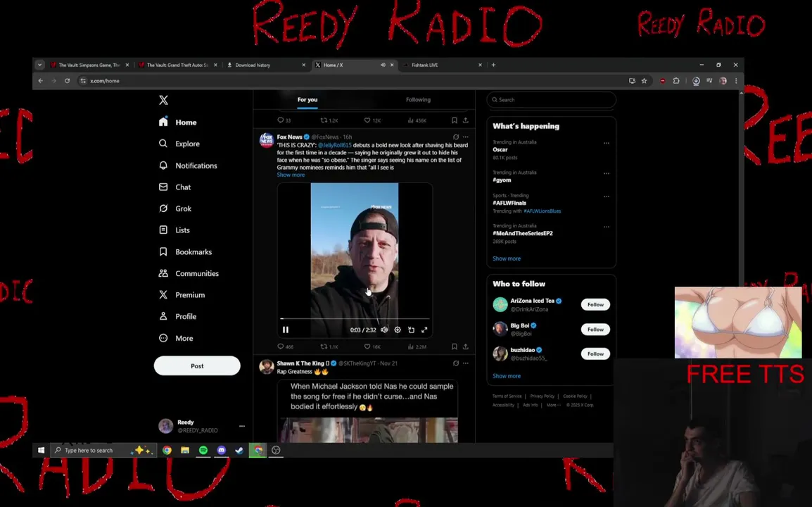Image resolution: width=812 pixels, height=507 pixels.
Task: Open Discord from the taskbar
Action: pos(221,450)
